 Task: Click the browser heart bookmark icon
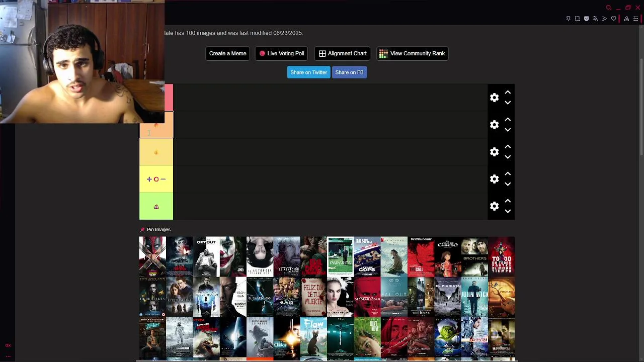coord(613,19)
